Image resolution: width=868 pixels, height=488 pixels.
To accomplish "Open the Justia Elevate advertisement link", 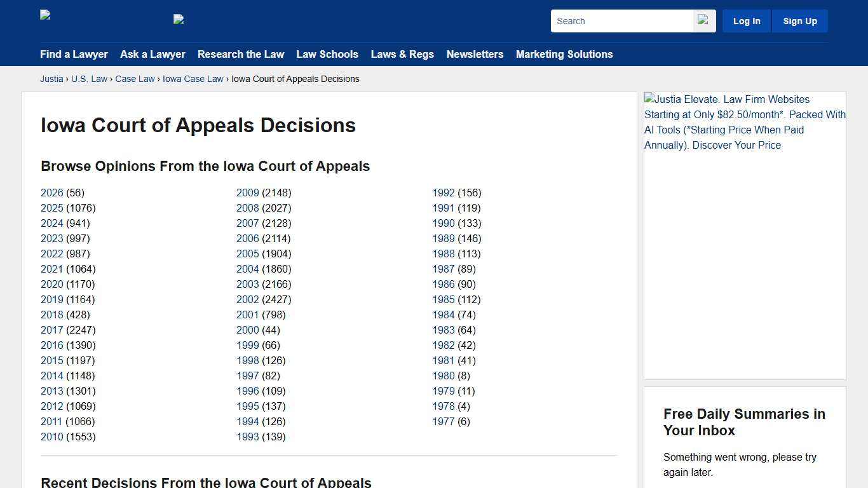I will coord(743,122).
